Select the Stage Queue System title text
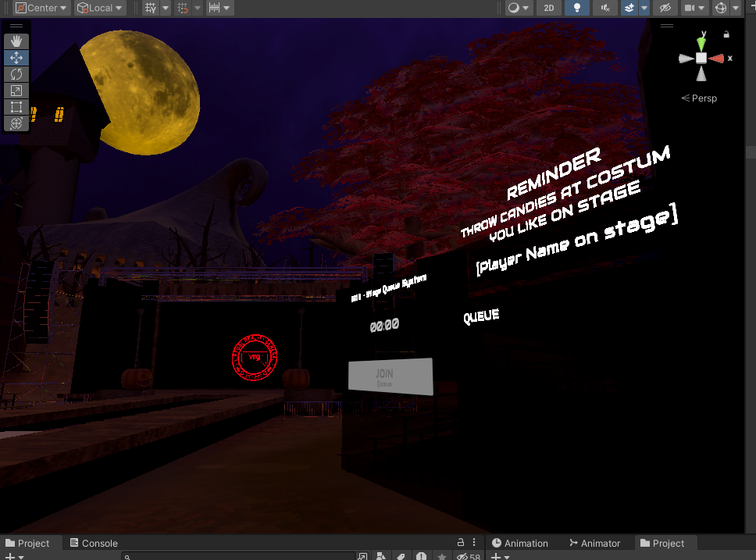This screenshot has width=756, height=560. 389,287
